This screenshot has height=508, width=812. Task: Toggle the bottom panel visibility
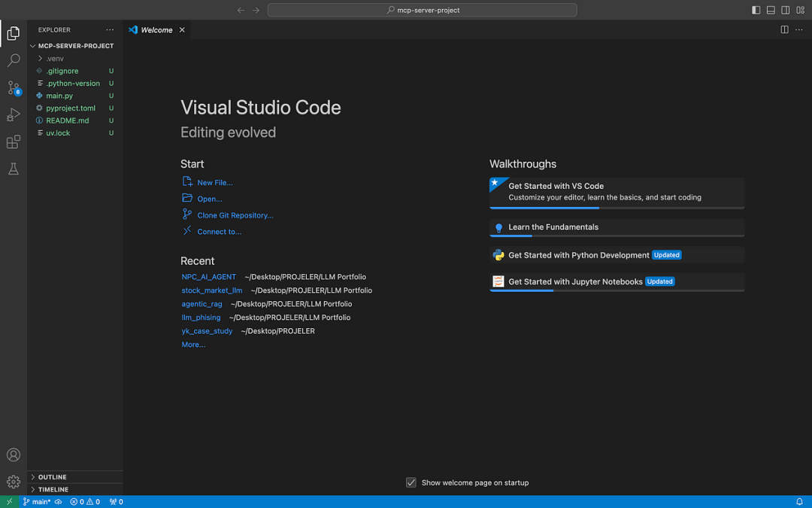771,10
